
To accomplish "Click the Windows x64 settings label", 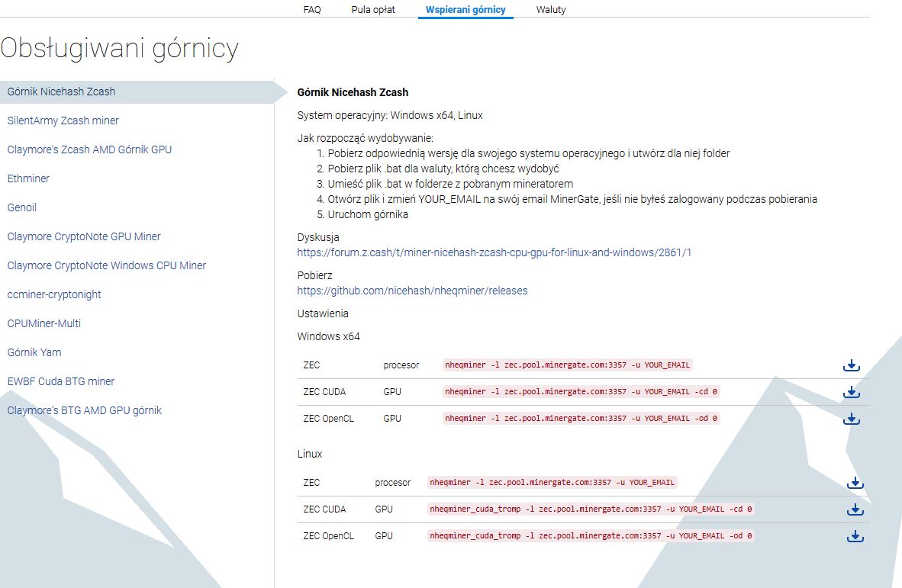I will pos(328,336).
